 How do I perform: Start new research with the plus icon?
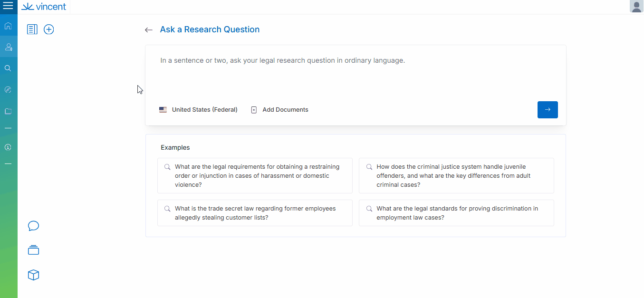click(x=49, y=29)
